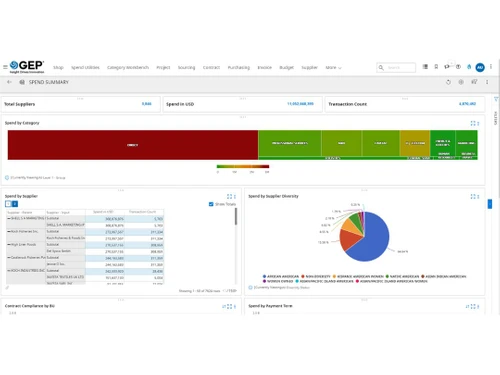Image resolution: width=500 pixels, height=375 pixels.
Task: Maximize the Spend by Supplier widget
Action: coord(229,197)
